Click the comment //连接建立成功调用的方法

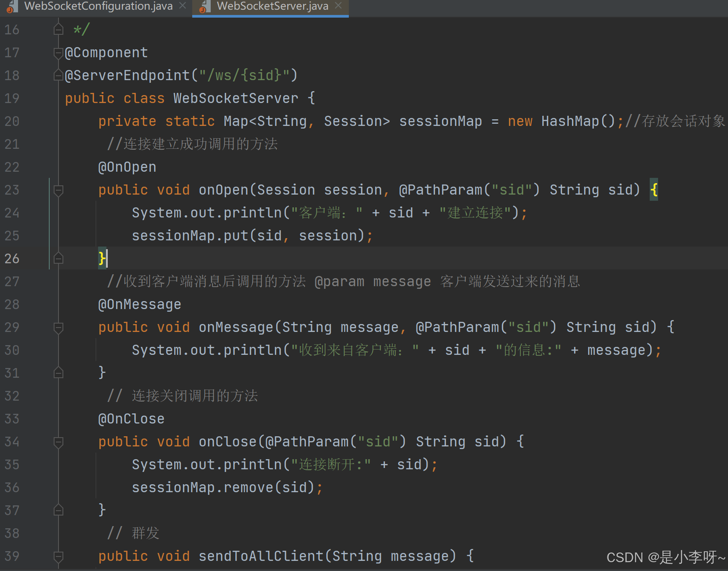tap(192, 144)
